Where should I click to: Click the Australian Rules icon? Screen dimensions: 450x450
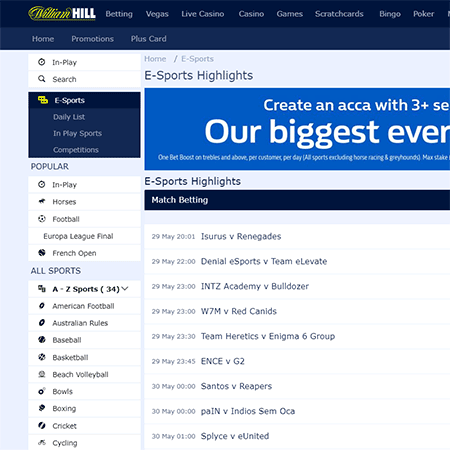click(x=42, y=323)
